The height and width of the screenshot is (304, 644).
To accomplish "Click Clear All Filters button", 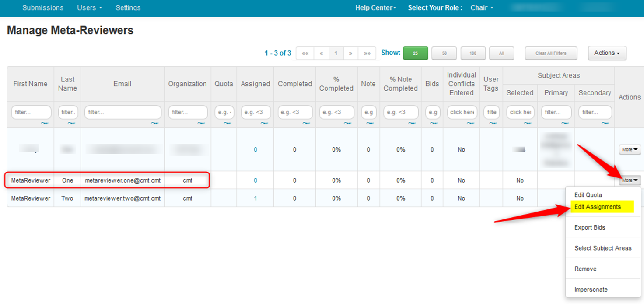I will click(551, 53).
